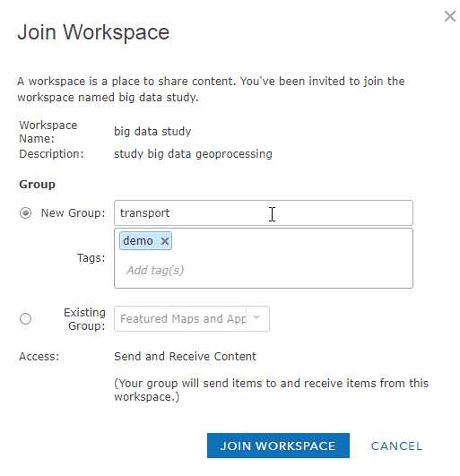Click the New Group name field containing transport
Image resolution: width=460 pixels, height=476 pixels.
click(x=264, y=212)
